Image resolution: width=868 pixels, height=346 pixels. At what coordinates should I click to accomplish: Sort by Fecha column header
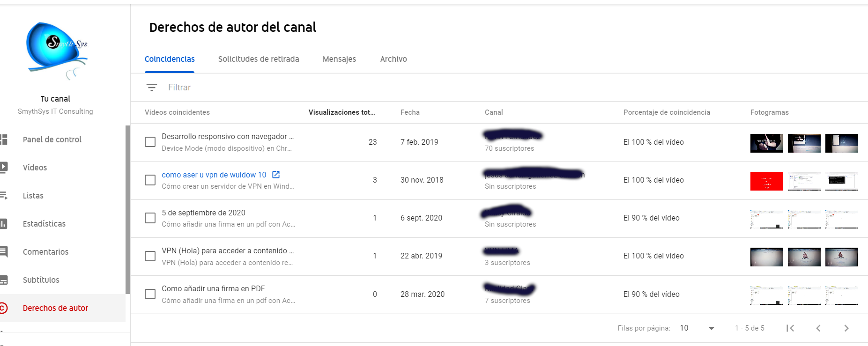pyautogui.click(x=410, y=112)
